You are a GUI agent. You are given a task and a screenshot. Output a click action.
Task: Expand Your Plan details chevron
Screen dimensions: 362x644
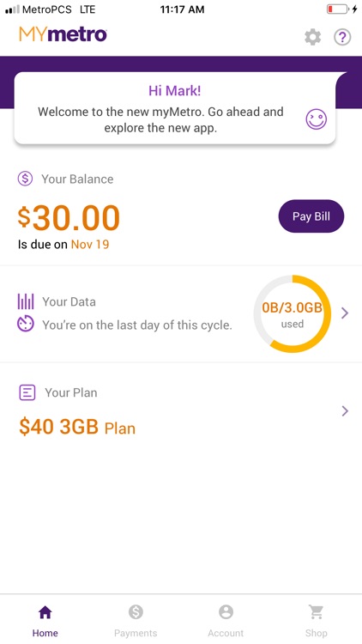[345, 410]
